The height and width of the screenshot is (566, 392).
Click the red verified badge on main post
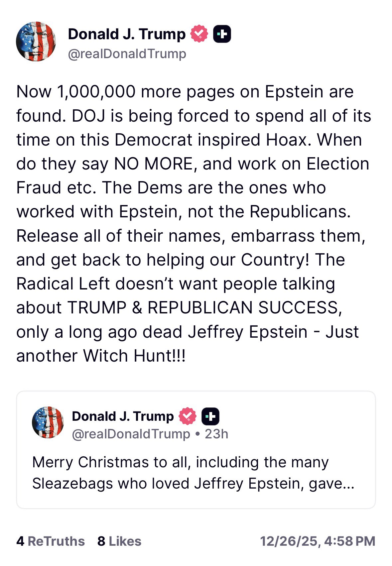click(199, 34)
